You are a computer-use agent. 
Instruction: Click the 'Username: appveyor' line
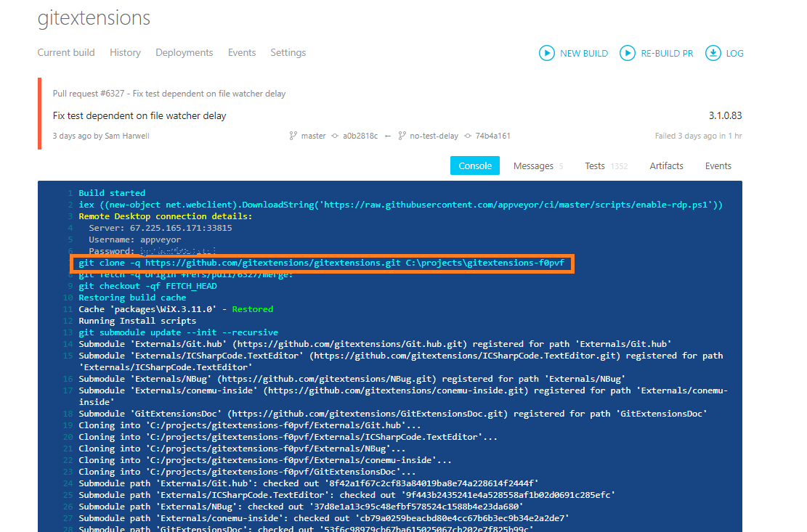pyautogui.click(x=135, y=240)
